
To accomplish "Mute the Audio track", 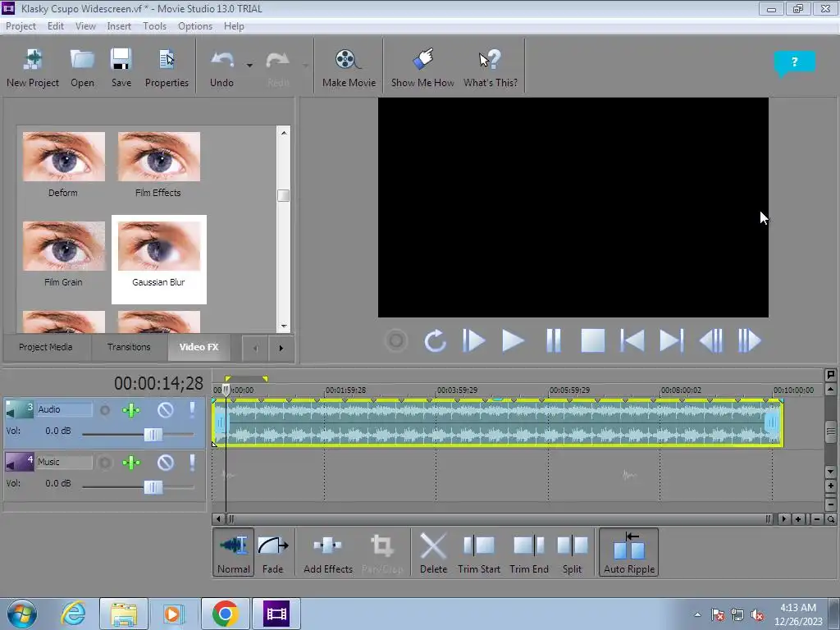I will click(x=166, y=410).
